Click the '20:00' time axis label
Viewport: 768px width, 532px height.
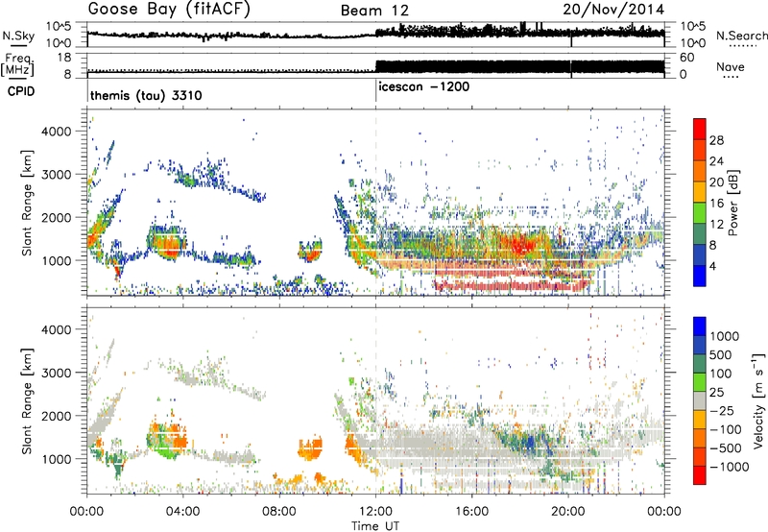(568, 512)
